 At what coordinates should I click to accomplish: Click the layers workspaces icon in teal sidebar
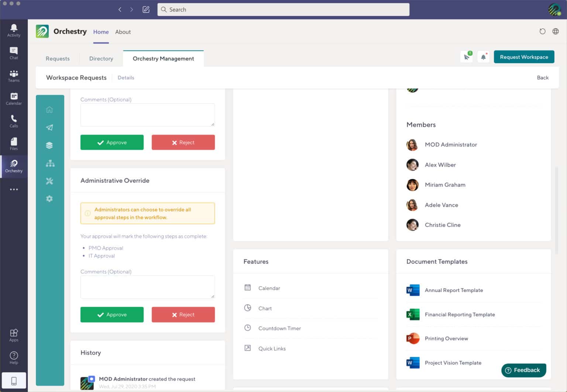(x=49, y=145)
